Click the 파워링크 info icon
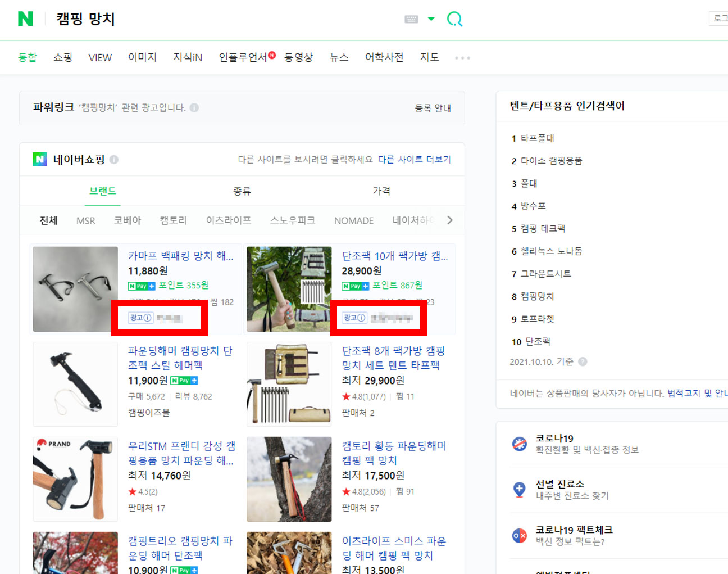 point(194,107)
